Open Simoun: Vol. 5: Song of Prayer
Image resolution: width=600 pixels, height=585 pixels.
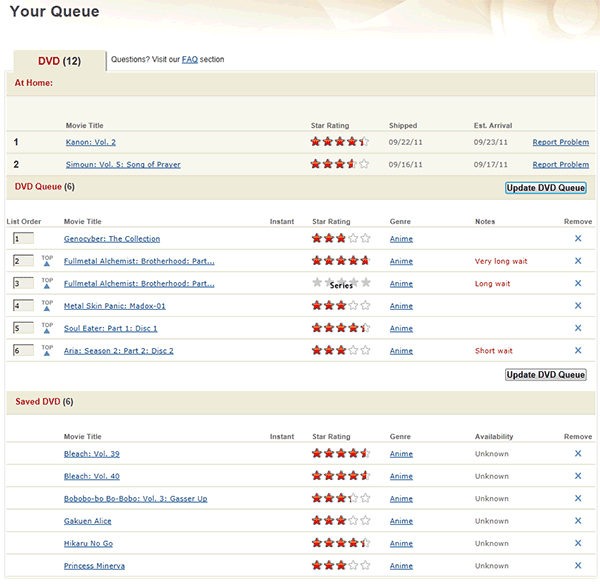pos(123,165)
